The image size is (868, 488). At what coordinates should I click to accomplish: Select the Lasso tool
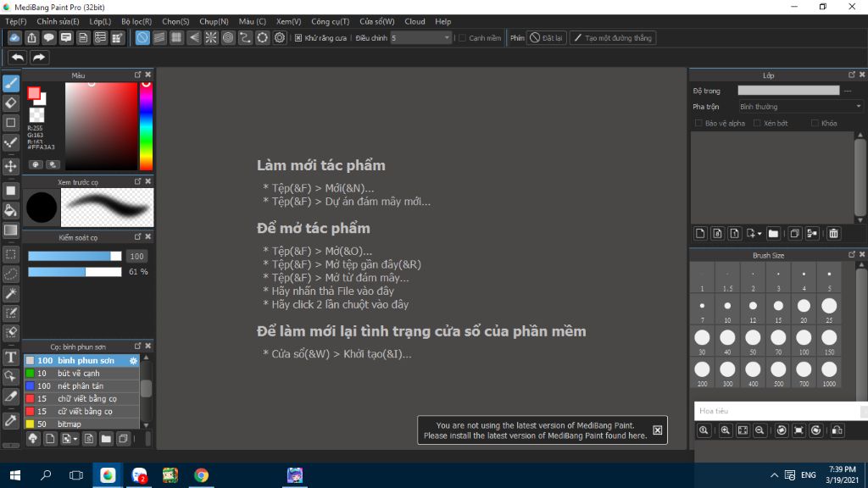click(10, 274)
